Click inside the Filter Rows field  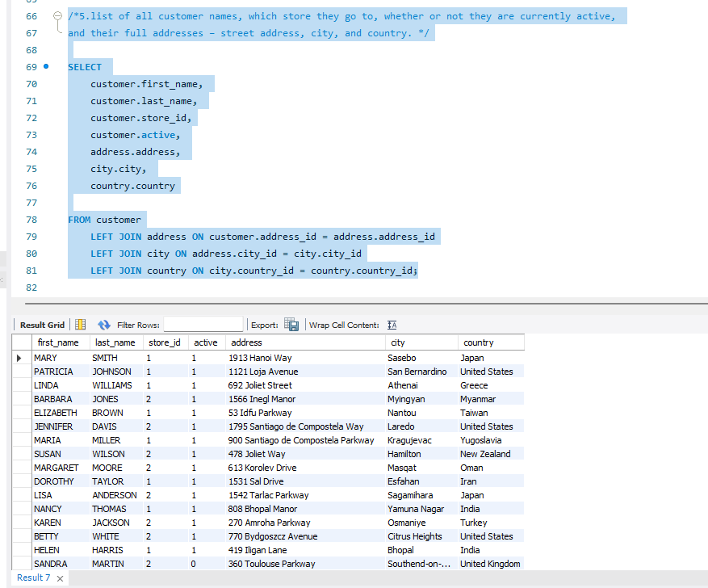[x=203, y=325]
